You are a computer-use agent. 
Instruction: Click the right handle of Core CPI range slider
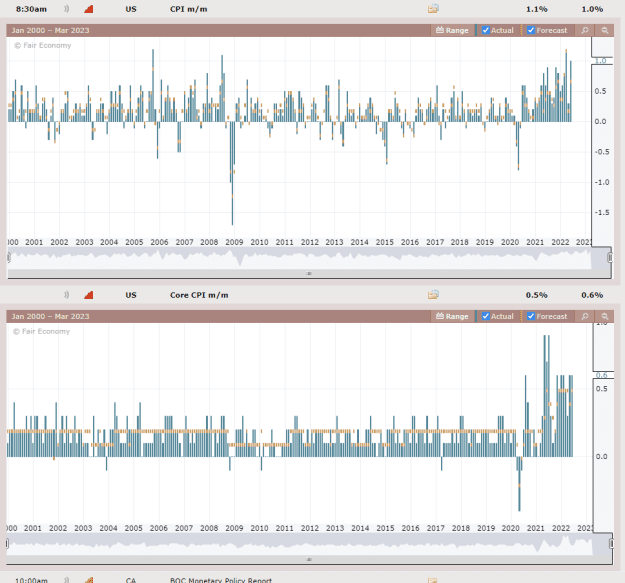610,544
